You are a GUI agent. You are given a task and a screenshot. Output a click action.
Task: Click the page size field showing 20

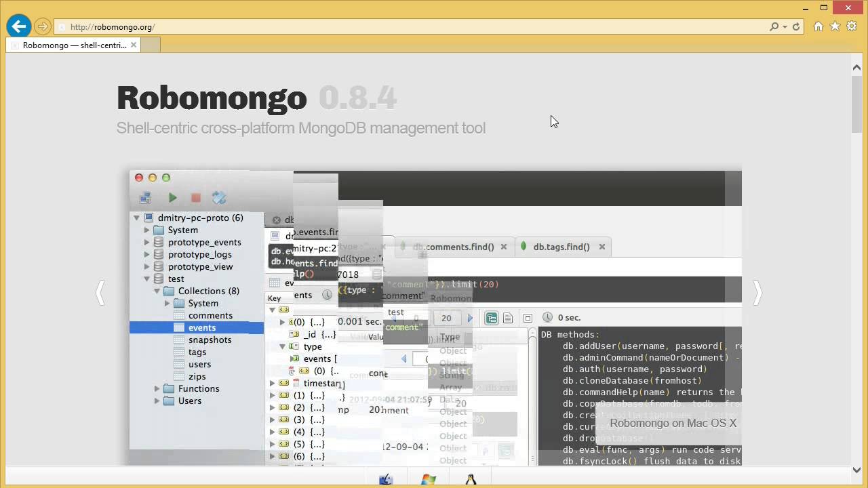click(x=446, y=318)
